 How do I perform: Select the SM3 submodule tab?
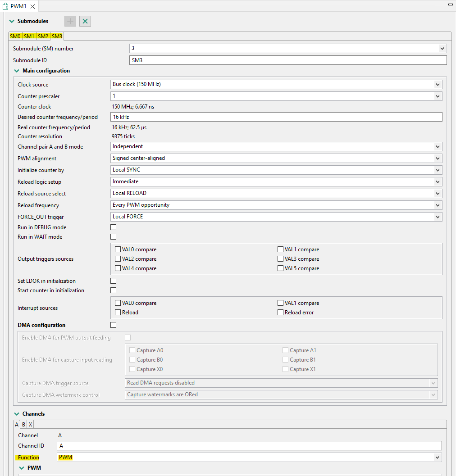pos(57,36)
